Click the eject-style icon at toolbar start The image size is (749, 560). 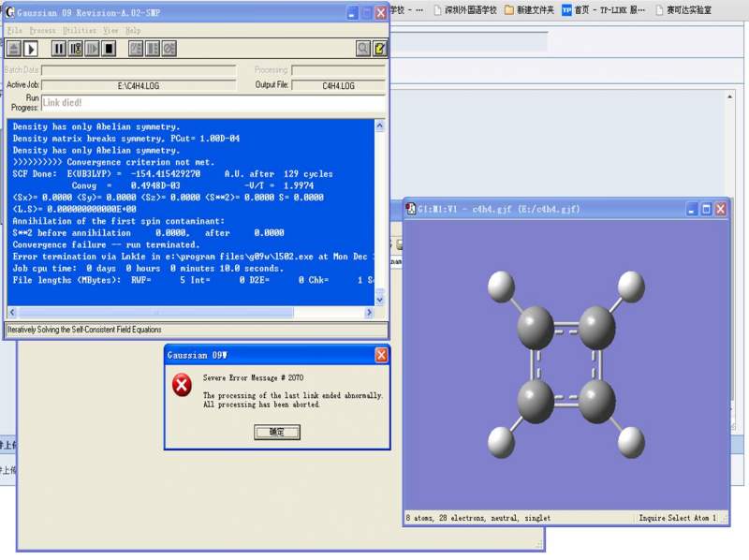click(x=14, y=49)
